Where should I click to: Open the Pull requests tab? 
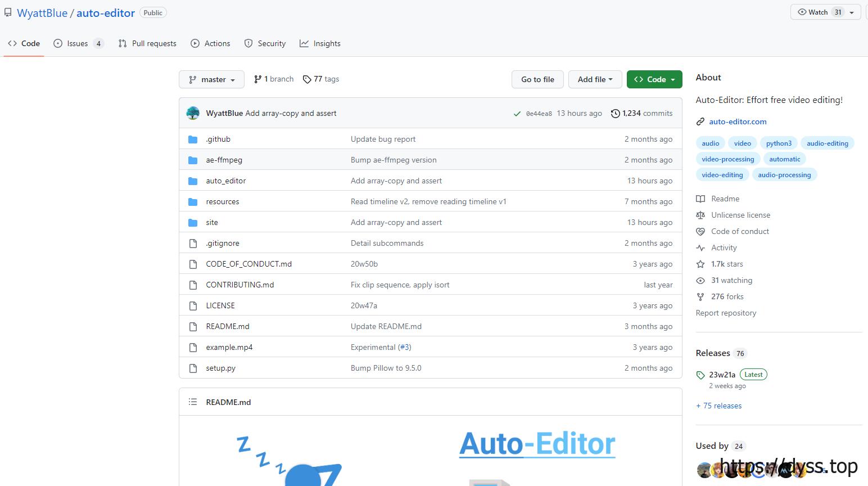click(x=147, y=43)
